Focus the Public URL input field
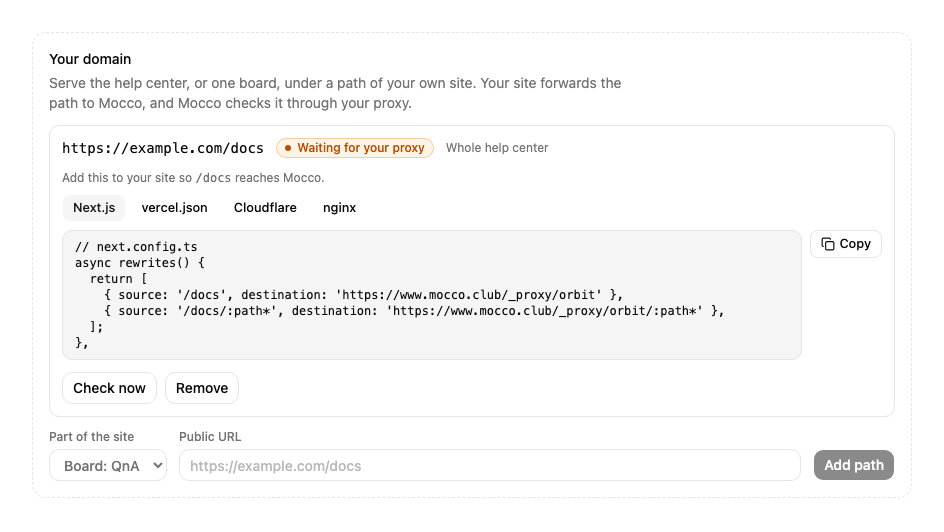The height and width of the screenshot is (532, 944). click(489, 465)
